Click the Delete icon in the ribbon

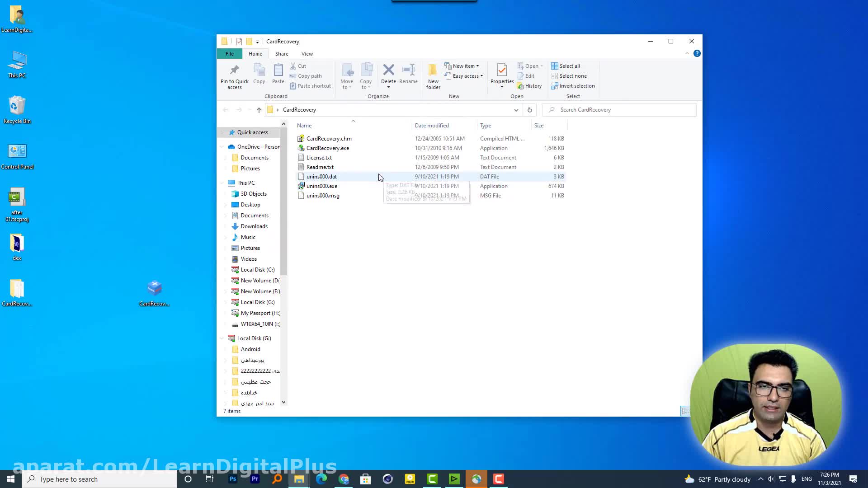(x=388, y=70)
